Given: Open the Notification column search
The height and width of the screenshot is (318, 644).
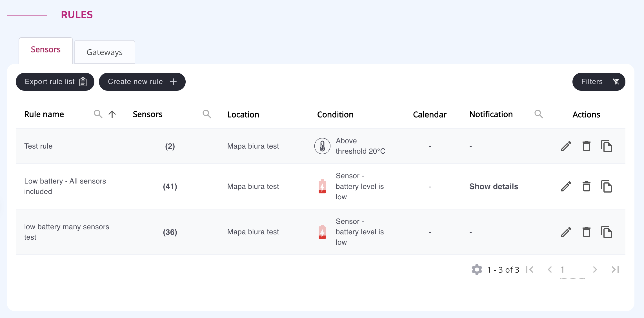Looking at the screenshot, I should pos(538,114).
